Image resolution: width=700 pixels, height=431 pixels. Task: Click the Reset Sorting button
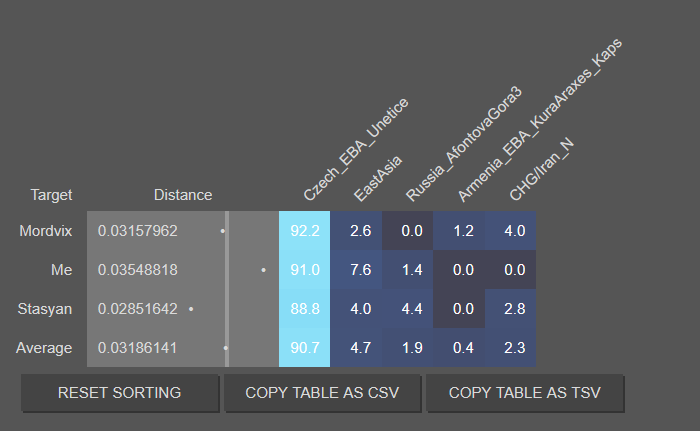pos(120,393)
